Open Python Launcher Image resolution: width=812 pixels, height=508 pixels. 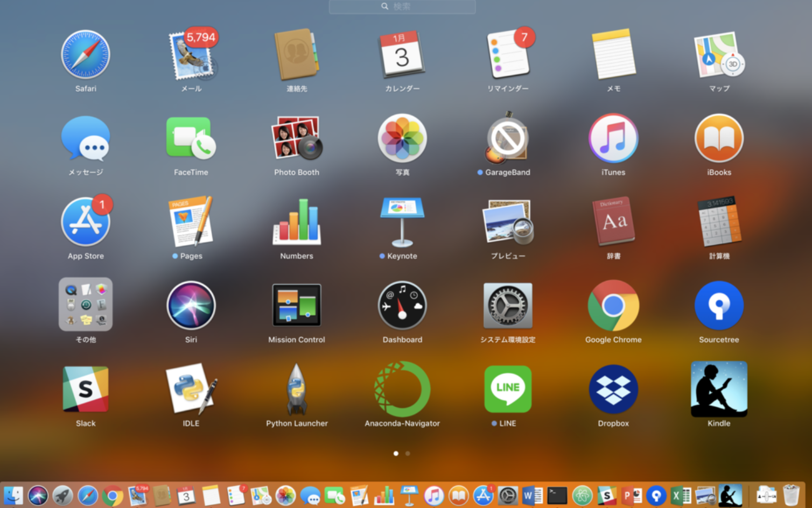(297, 389)
